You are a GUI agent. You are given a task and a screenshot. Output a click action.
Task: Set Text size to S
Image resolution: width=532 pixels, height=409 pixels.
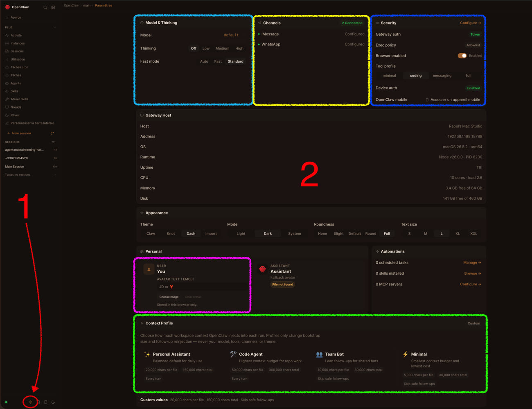pos(409,234)
